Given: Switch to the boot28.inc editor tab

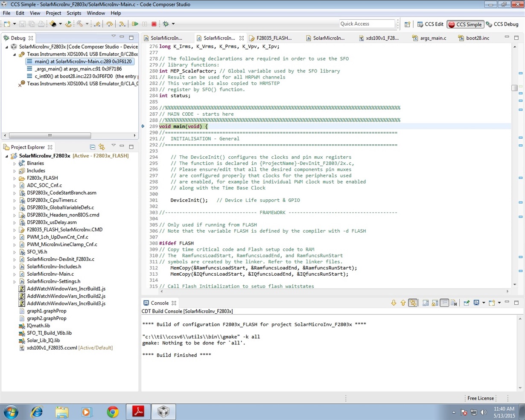Looking at the screenshot, I should (473, 38).
